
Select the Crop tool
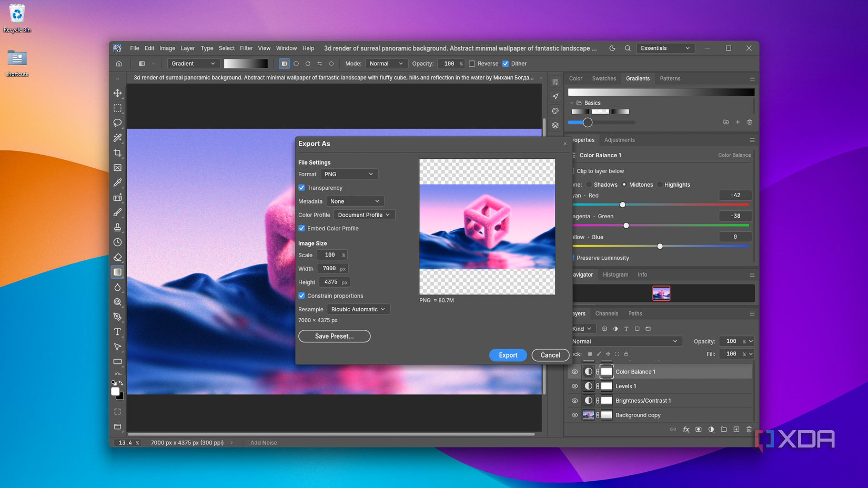[117, 152]
